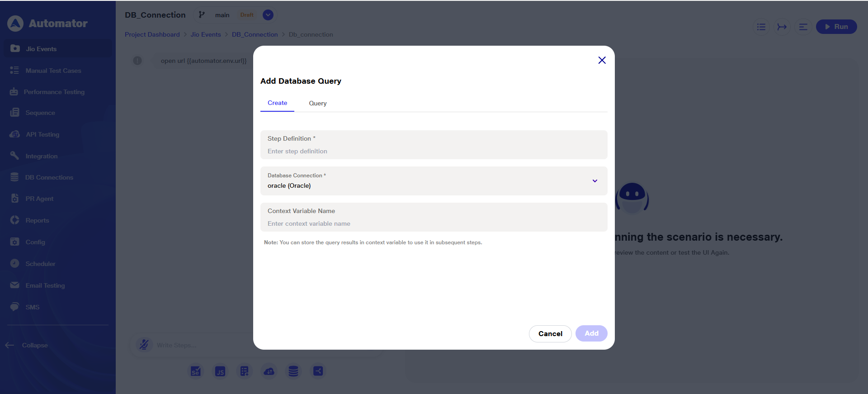This screenshot has height=394, width=868.
Task: Open the Database Connection dropdown
Action: (594, 181)
